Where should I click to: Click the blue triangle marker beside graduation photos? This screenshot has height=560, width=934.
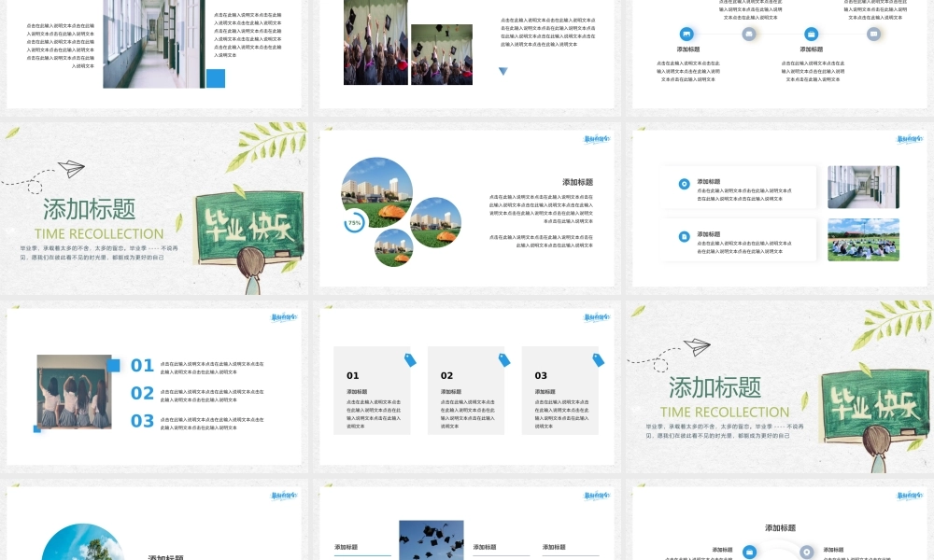(x=503, y=72)
